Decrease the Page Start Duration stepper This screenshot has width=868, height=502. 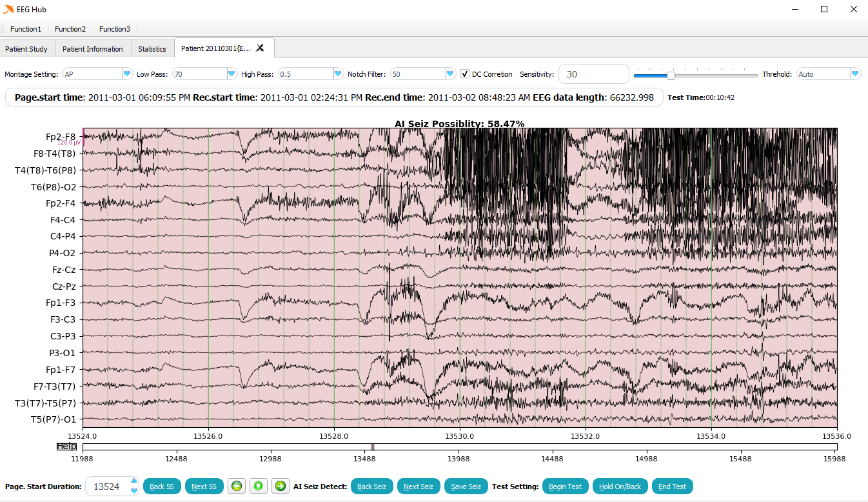(x=133, y=490)
